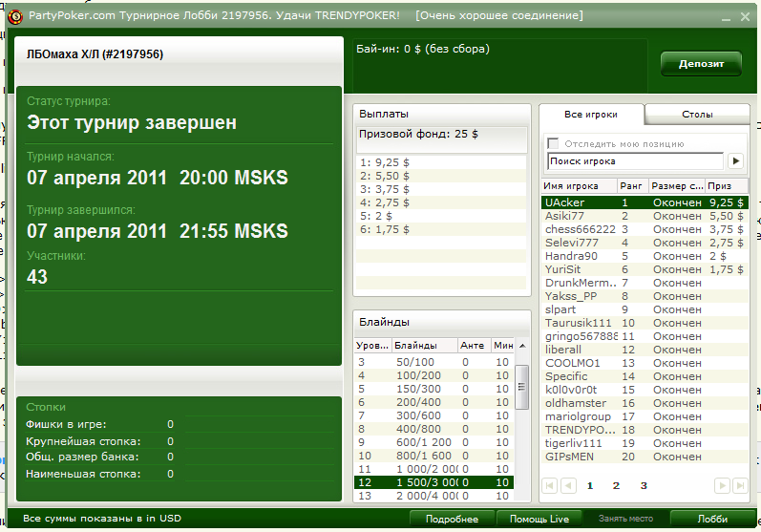Image resolution: width=761 pixels, height=532 pixels.
Task: Click into the Поиск игрока search field
Action: pyautogui.click(x=635, y=161)
